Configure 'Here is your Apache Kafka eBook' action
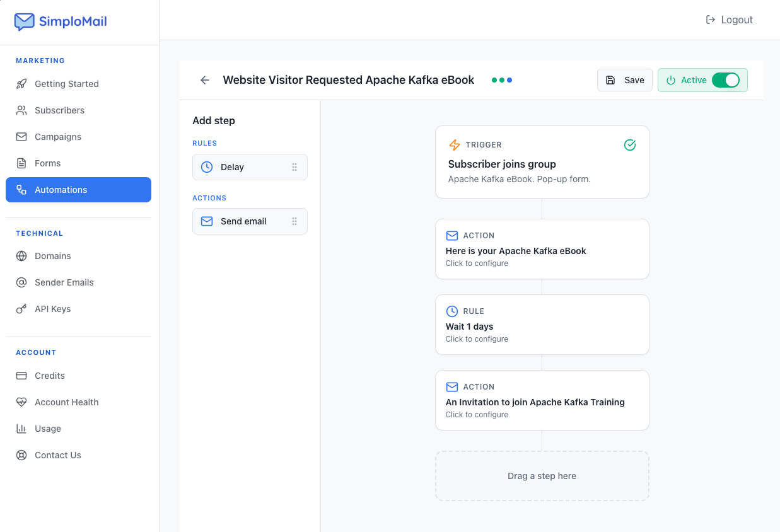Screen dimensions: 780x532 click(542, 249)
